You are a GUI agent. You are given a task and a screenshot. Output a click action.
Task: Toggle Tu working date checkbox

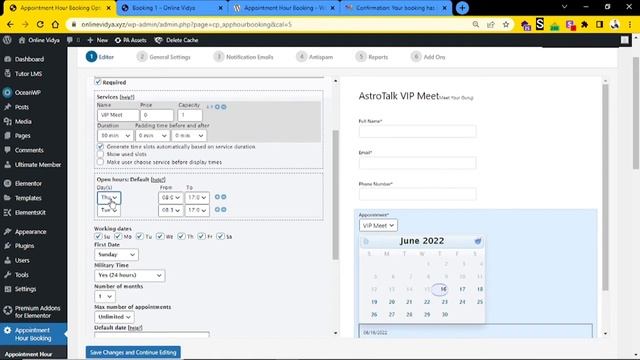coord(140,236)
